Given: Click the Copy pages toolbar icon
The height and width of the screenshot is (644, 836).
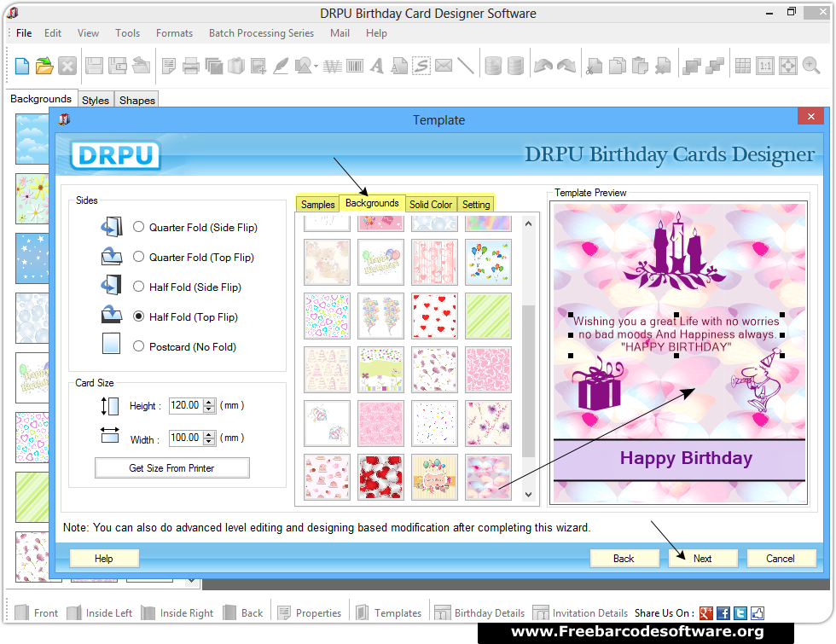Looking at the screenshot, I should (x=618, y=67).
